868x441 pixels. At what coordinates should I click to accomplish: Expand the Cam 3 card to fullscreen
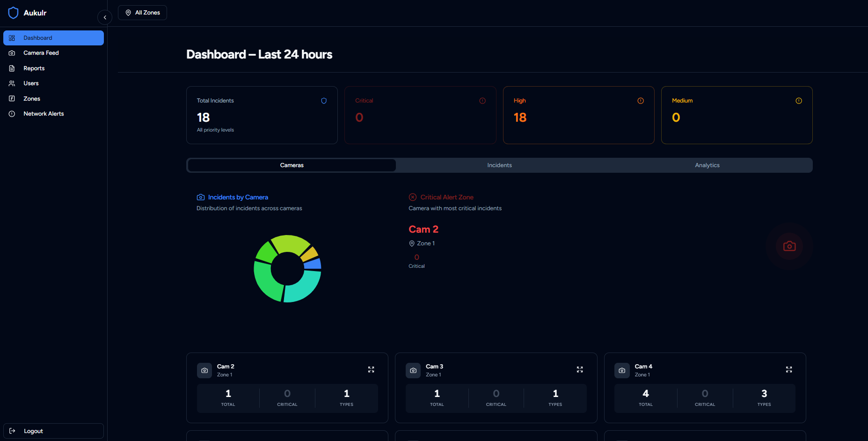coord(580,370)
